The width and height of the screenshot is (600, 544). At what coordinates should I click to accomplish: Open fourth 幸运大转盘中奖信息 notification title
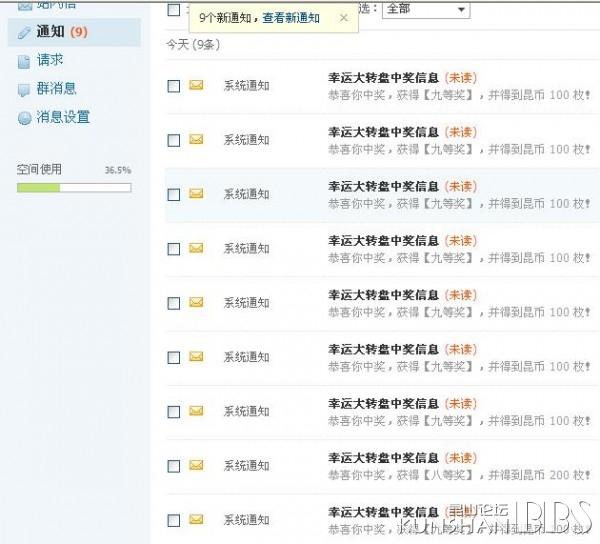click(383, 241)
